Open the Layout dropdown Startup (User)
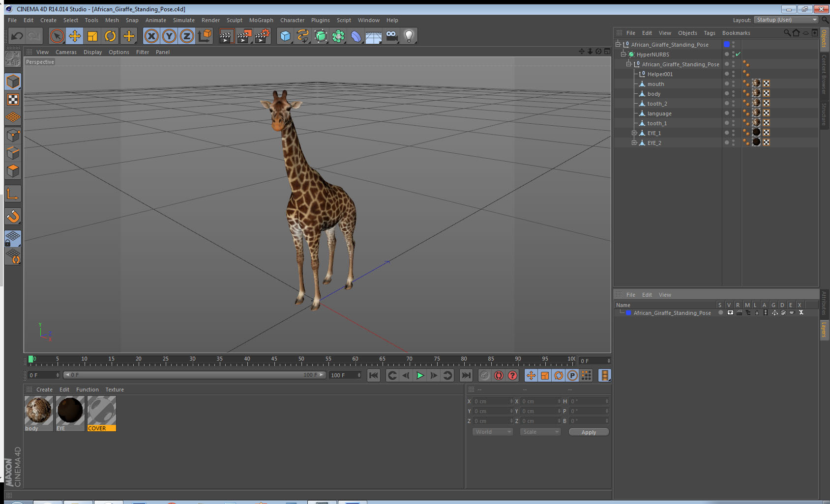The width and height of the screenshot is (830, 504). [x=787, y=20]
